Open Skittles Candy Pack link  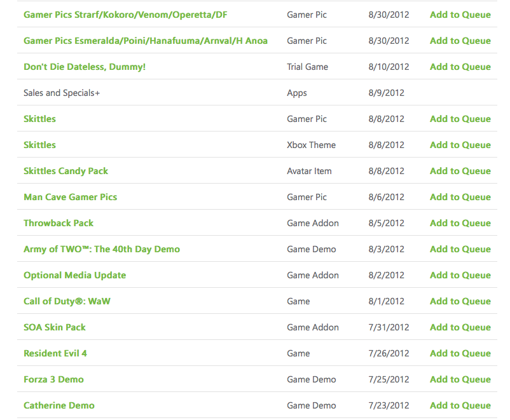65,171
